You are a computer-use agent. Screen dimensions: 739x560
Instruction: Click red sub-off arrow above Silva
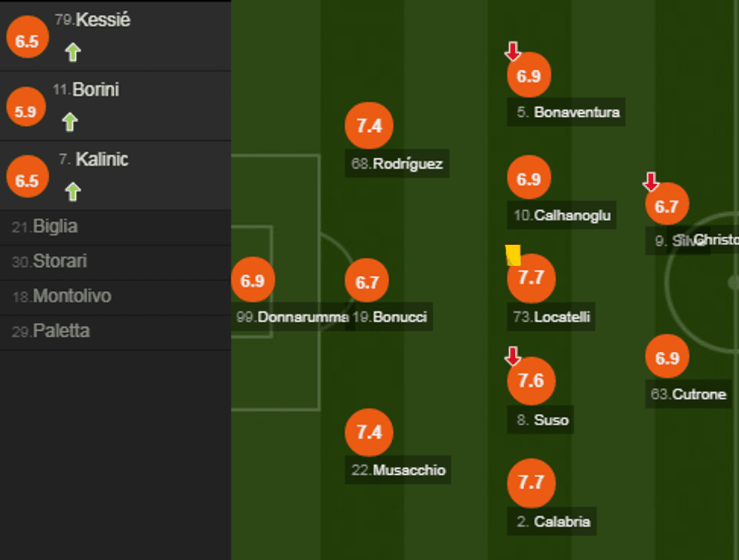[x=651, y=182]
